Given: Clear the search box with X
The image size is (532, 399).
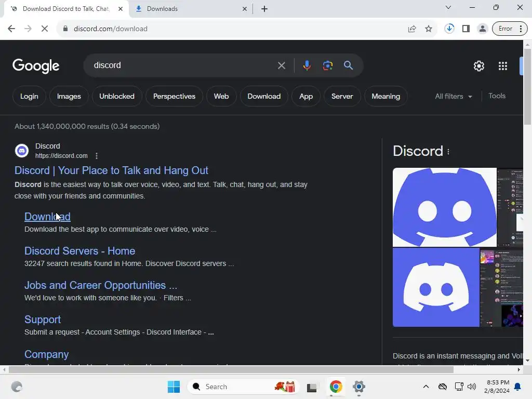Looking at the screenshot, I should 281,65.
